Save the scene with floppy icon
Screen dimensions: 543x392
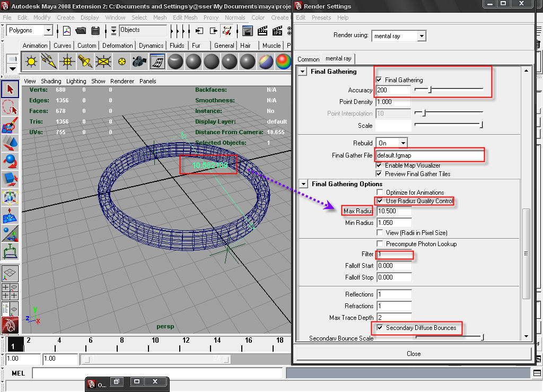tap(95, 31)
